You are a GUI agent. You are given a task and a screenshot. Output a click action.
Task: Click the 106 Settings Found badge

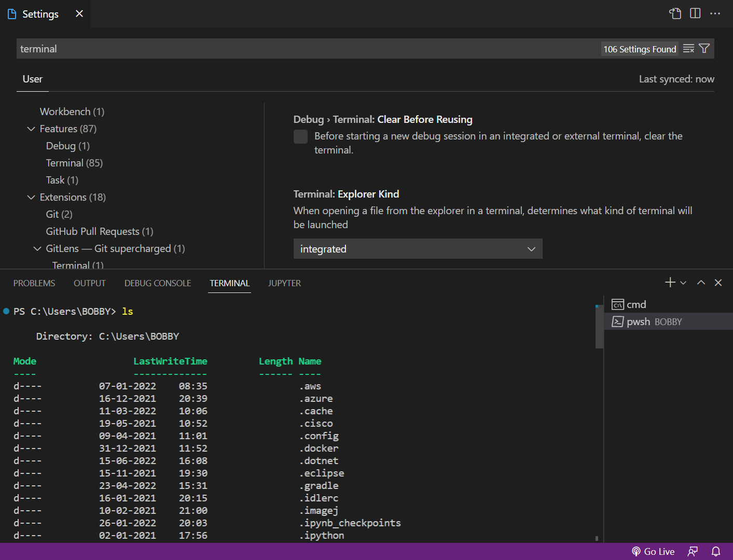pos(640,48)
